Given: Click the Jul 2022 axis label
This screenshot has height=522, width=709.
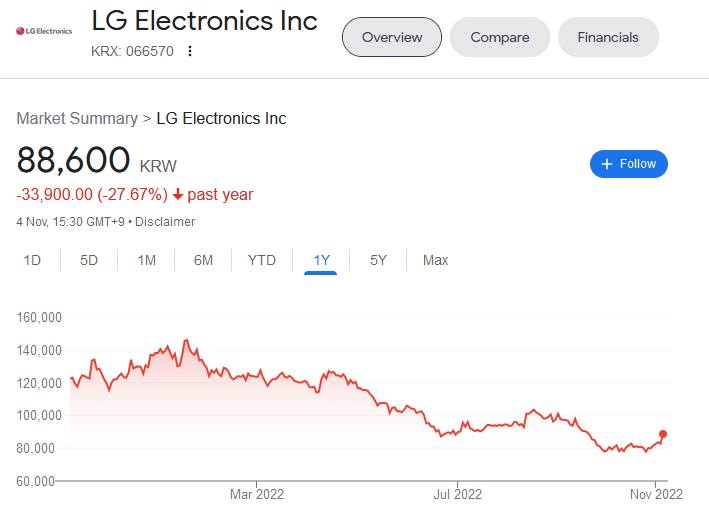Looking at the screenshot, I should [456, 493].
